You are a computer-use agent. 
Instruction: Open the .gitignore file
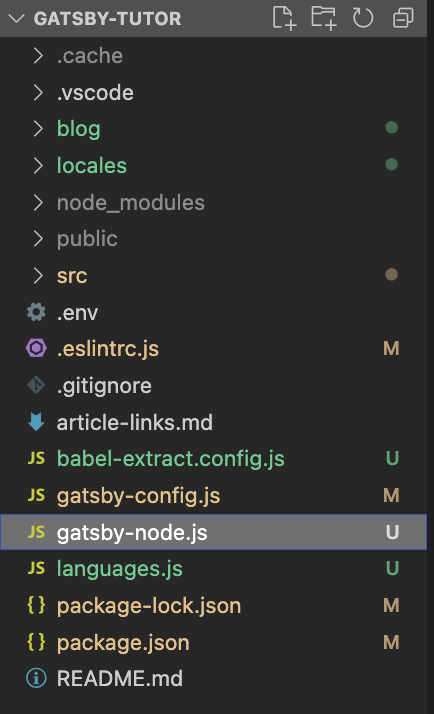[104, 386]
